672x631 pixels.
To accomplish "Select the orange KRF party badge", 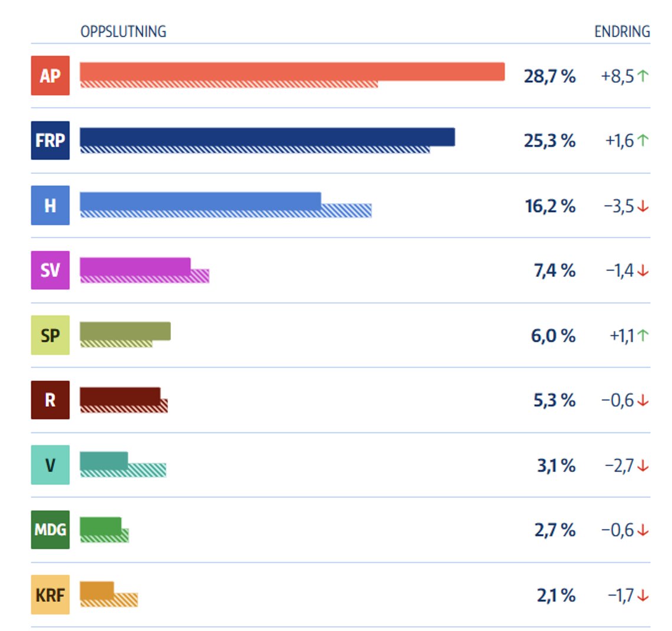I will tap(50, 594).
